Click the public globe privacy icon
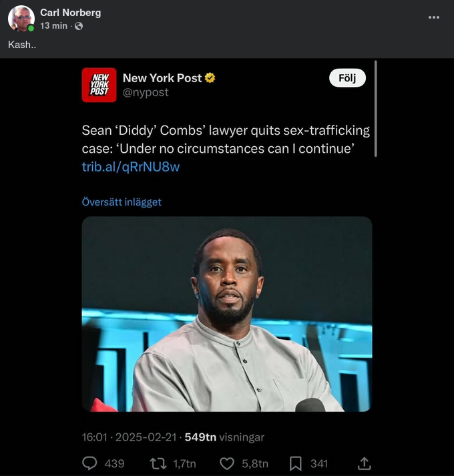 point(79,26)
